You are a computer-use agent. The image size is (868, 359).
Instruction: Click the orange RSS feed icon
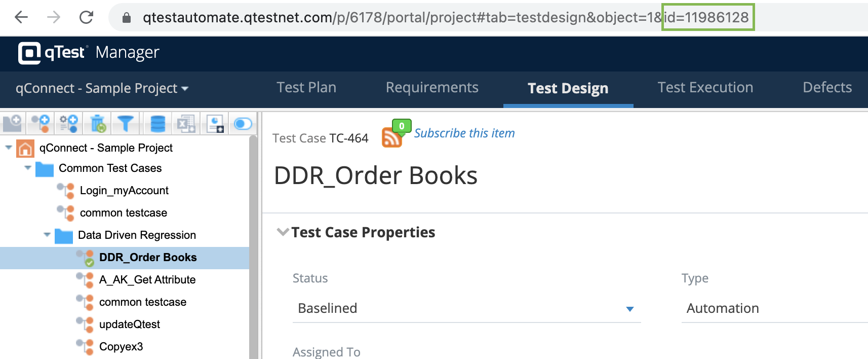click(x=392, y=137)
